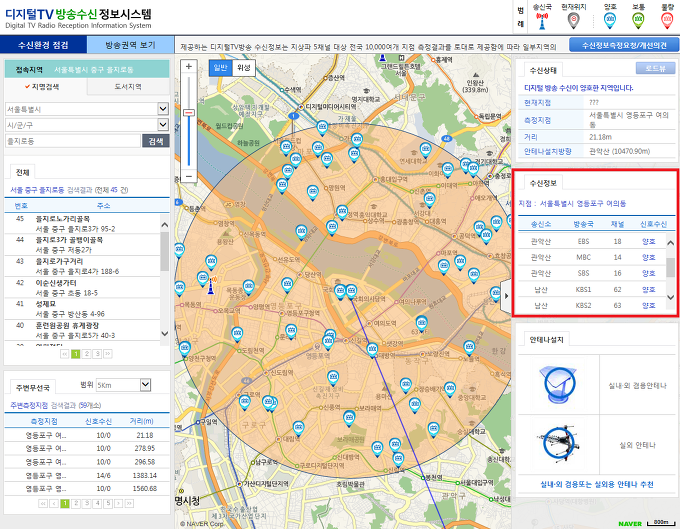Viewport: 680px width, 529px height.
Task: Click the red poor reception legend pin
Action: click(667, 20)
